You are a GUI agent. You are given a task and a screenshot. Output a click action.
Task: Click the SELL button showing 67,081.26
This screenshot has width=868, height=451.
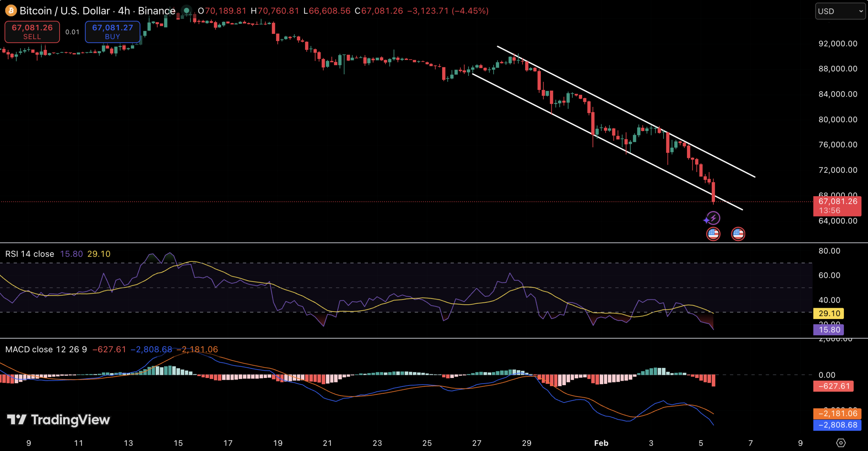tap(32, 32)
